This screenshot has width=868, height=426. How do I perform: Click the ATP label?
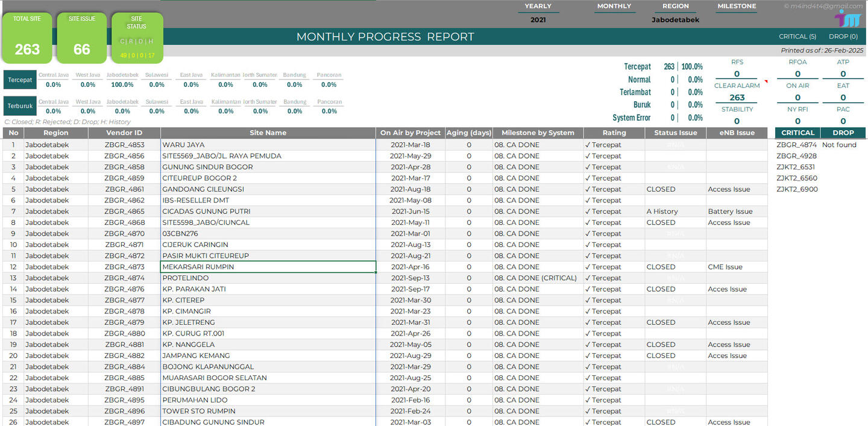tap(843, 62)
